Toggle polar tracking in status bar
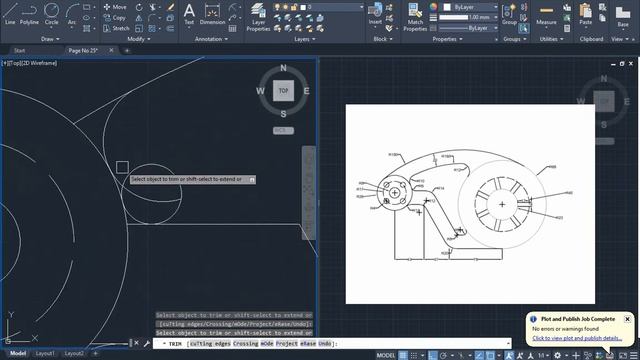Viewport: 640px width, 360px height. click(443, 356)
